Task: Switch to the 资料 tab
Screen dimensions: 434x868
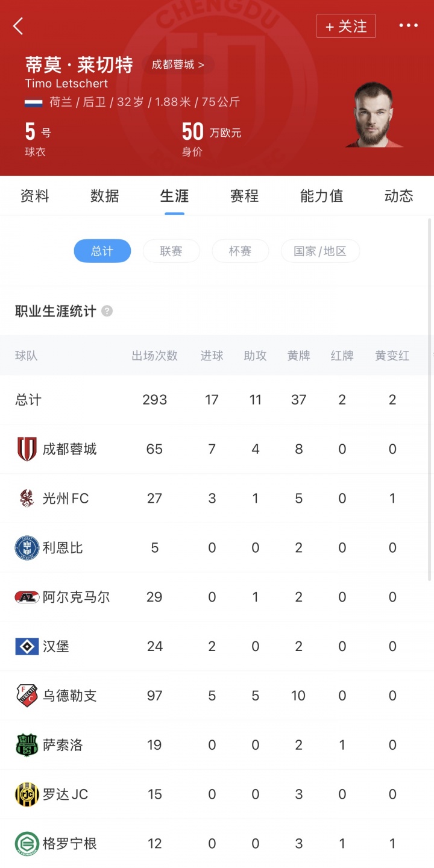Action: coord(34,196)
